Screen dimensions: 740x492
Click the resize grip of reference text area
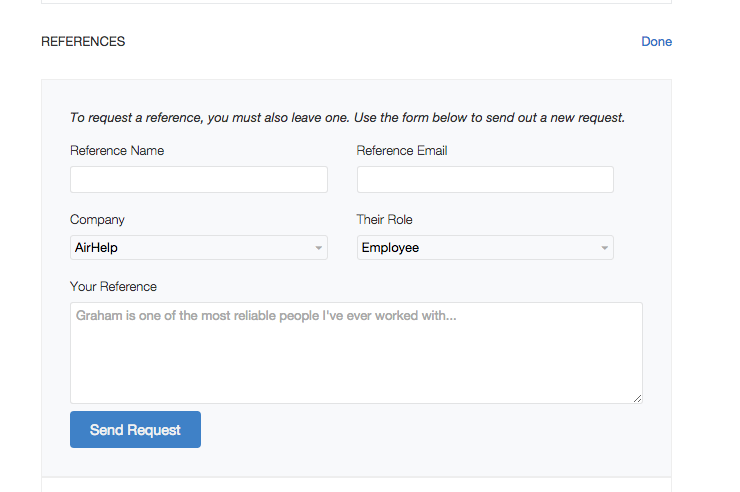pyautogui.click(x=637, y=399)
